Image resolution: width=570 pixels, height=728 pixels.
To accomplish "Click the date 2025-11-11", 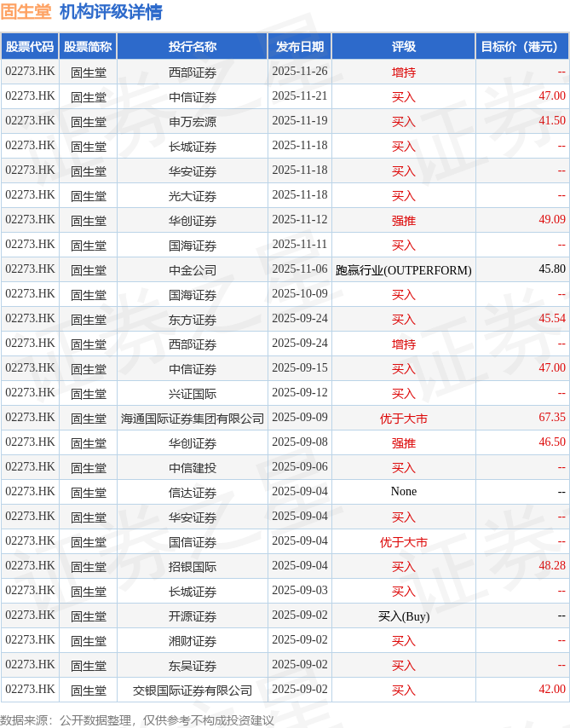I will [299, 245].
